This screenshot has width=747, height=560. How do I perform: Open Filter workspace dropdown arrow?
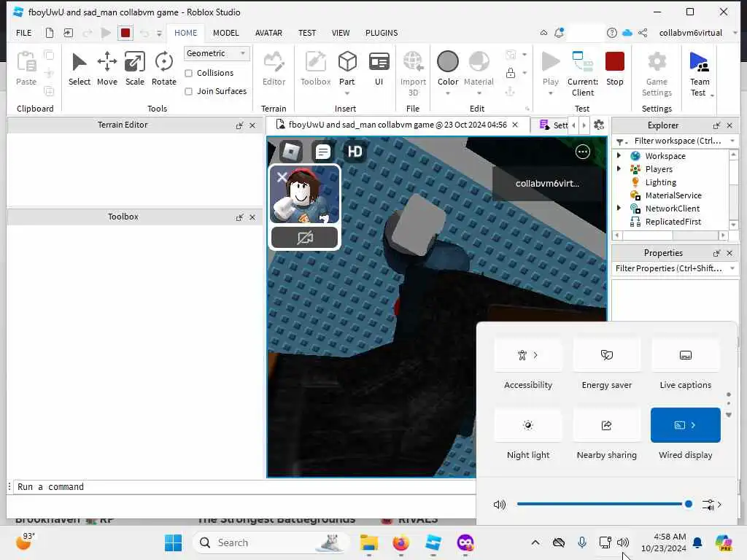click(732, 141)
